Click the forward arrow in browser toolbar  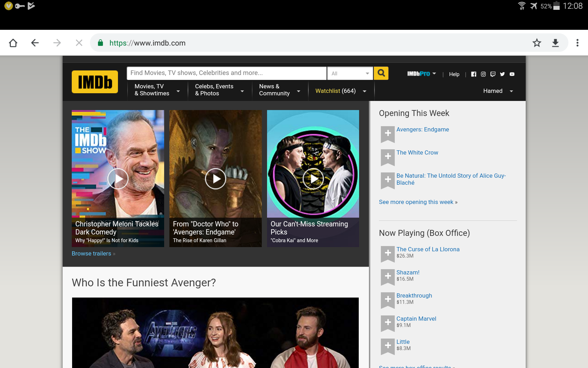point(57,43)
